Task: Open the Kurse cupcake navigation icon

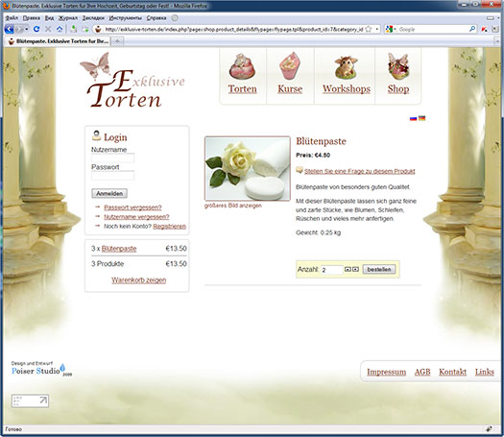Action: point(290,66)
